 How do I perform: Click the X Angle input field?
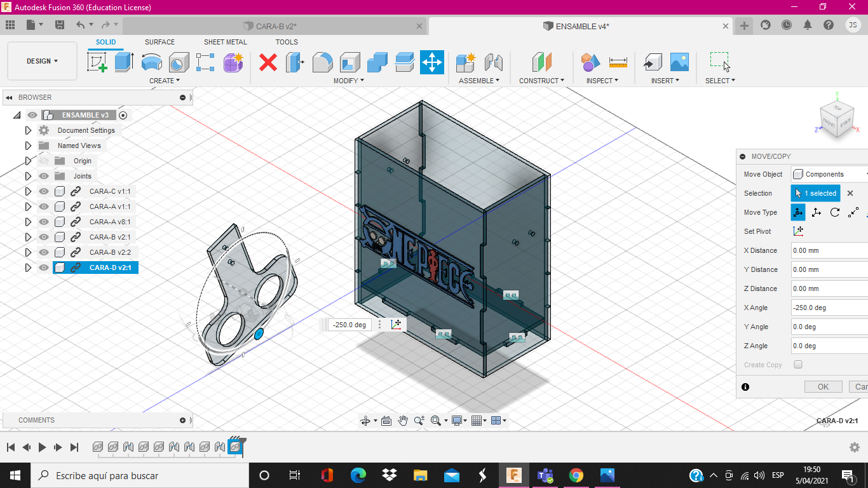click(830, 308)
